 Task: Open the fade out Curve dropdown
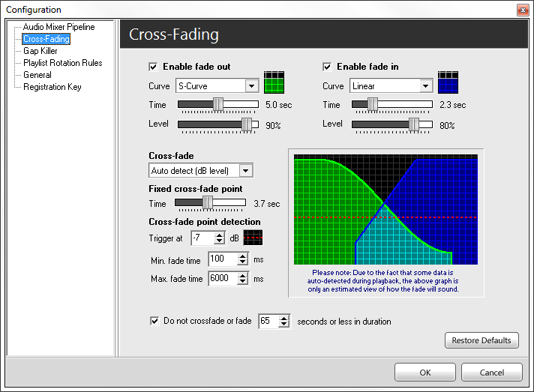click(x=251, y=86)
